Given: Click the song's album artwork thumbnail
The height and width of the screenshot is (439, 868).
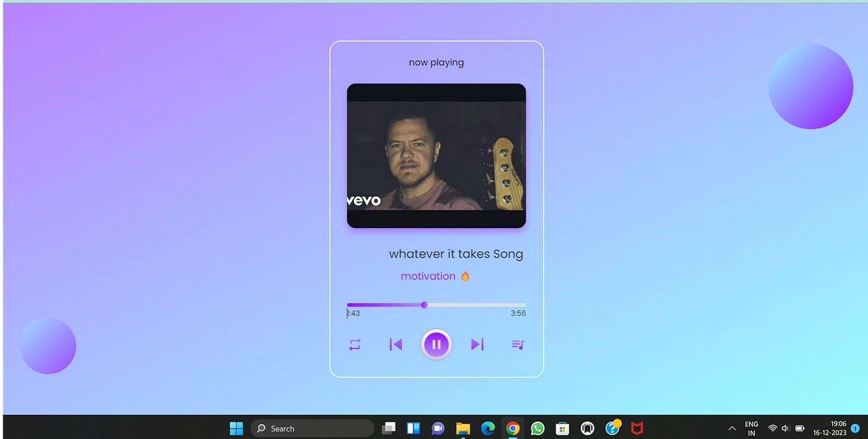Looking at the screenshot, I should [x=436, y=156].
